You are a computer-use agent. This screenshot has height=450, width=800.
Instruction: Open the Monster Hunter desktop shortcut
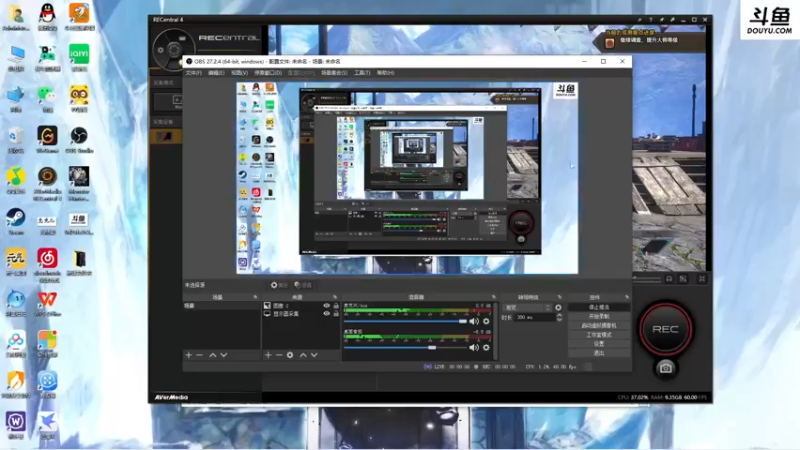pyautogui.click(x=79, y=183)
